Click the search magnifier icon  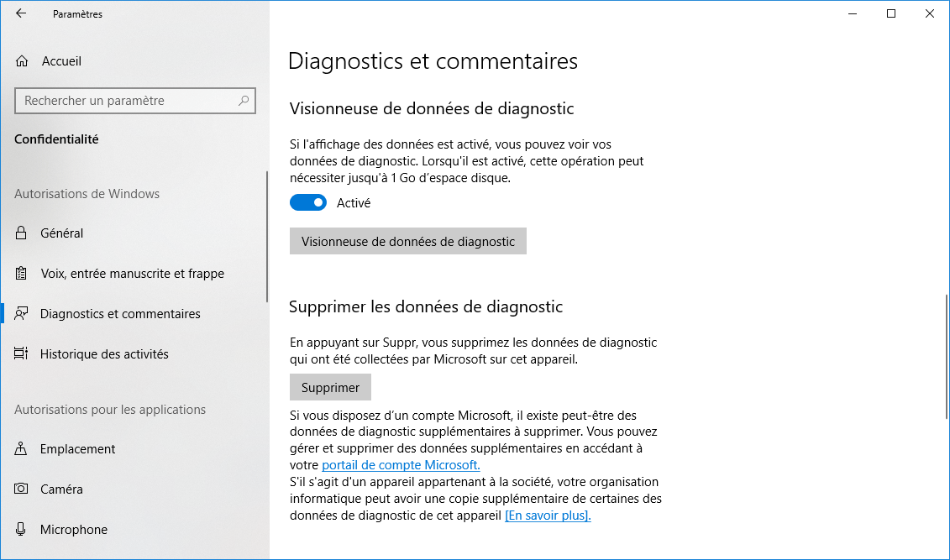coord(244,101)
